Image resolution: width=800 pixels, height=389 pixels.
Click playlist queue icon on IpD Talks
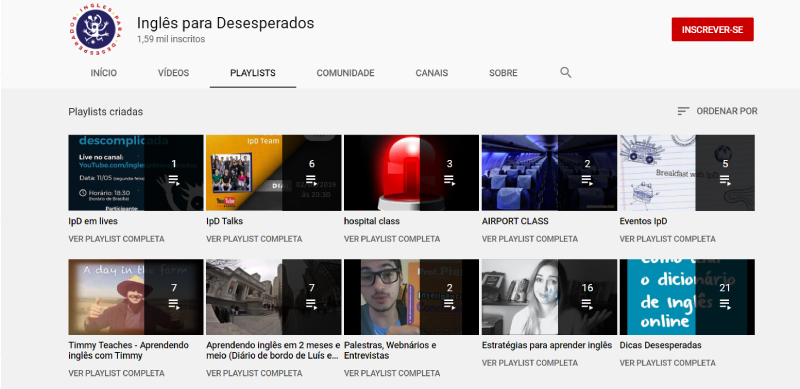(x=312, y=180)
